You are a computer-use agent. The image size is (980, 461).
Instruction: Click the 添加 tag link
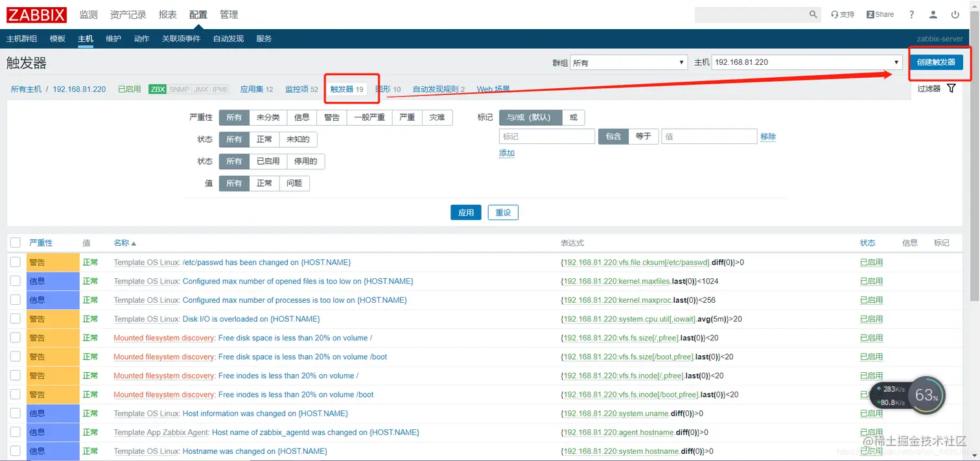tap(507, 154)
